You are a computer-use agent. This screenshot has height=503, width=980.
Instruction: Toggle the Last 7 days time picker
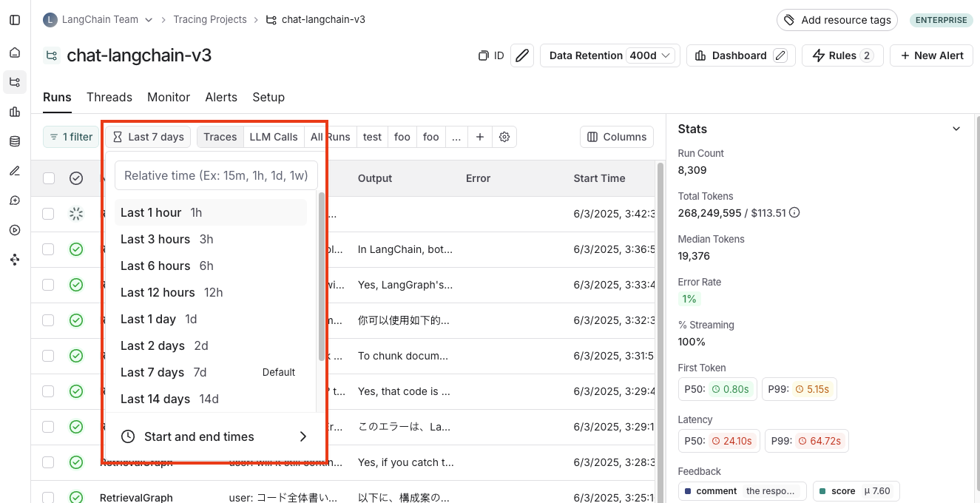(x=148, y=137)
